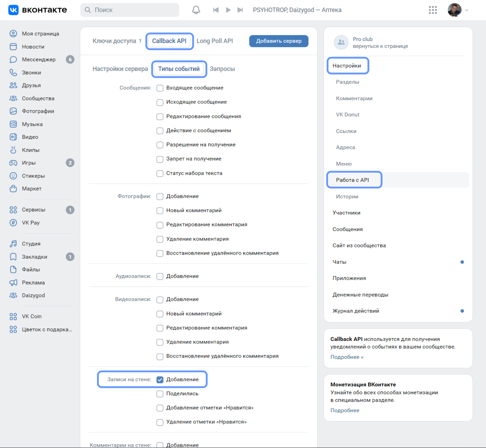Enable the incoming message event checkbox
This screenshot has height=448, width=486.
pos(160,88)
